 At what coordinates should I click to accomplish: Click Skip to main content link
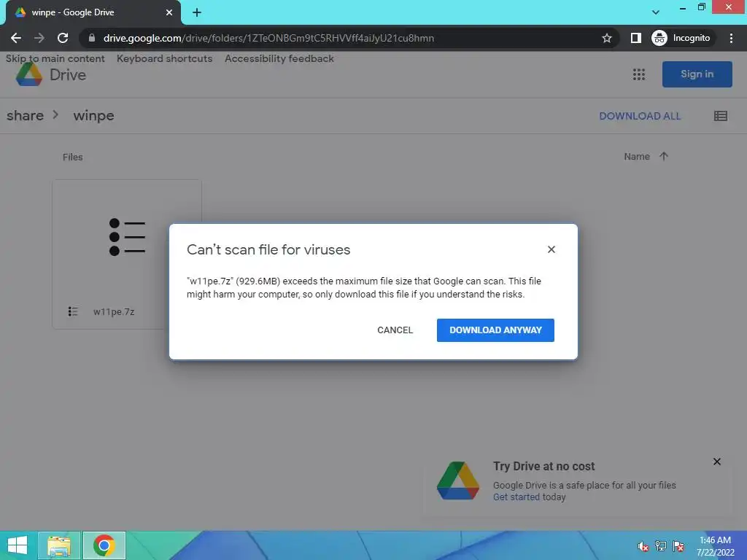click(55, 58)
